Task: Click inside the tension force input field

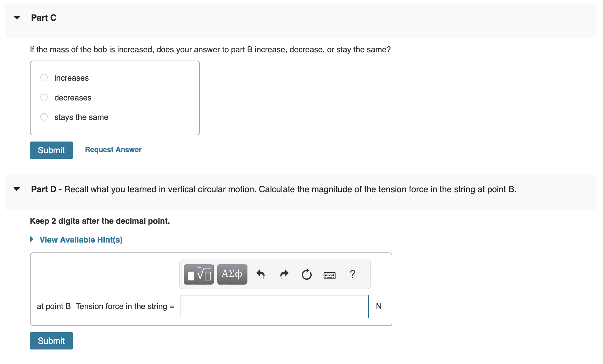Action: 274,306
